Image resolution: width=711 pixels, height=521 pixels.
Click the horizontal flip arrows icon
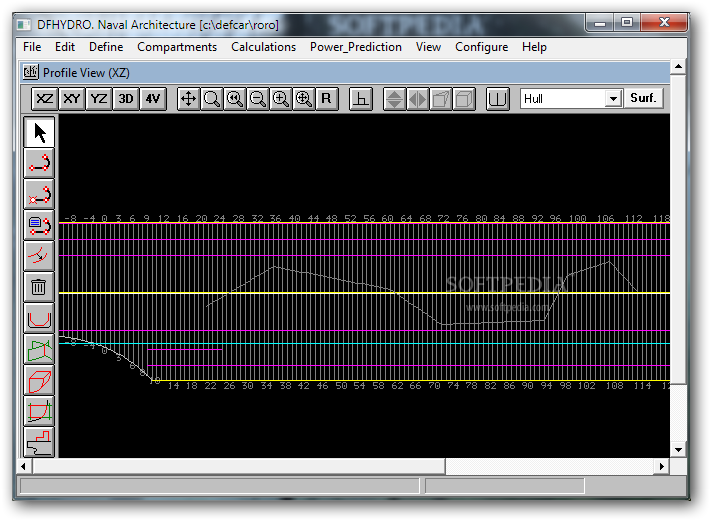[418, 99]
